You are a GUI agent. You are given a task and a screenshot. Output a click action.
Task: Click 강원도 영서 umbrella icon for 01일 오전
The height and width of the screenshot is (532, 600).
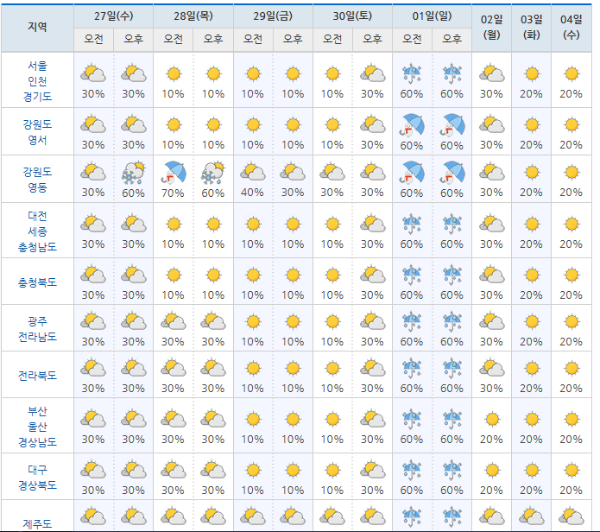(x=411, y=123)
